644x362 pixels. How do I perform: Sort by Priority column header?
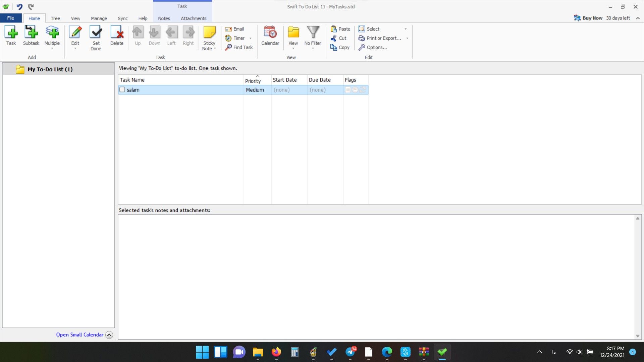(x=257, y=80)
